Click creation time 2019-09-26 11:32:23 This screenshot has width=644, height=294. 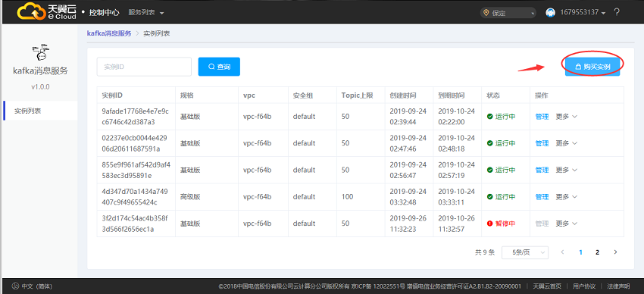[408, 224]
